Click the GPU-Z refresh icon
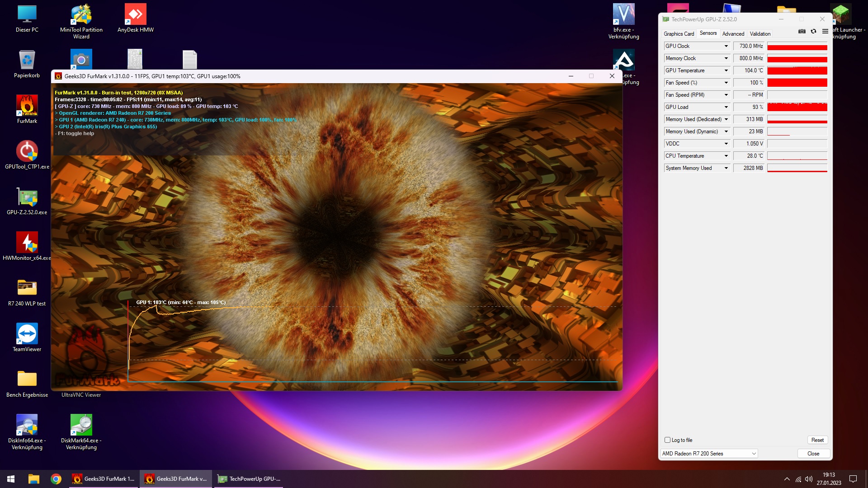 (x=813, y=31)
